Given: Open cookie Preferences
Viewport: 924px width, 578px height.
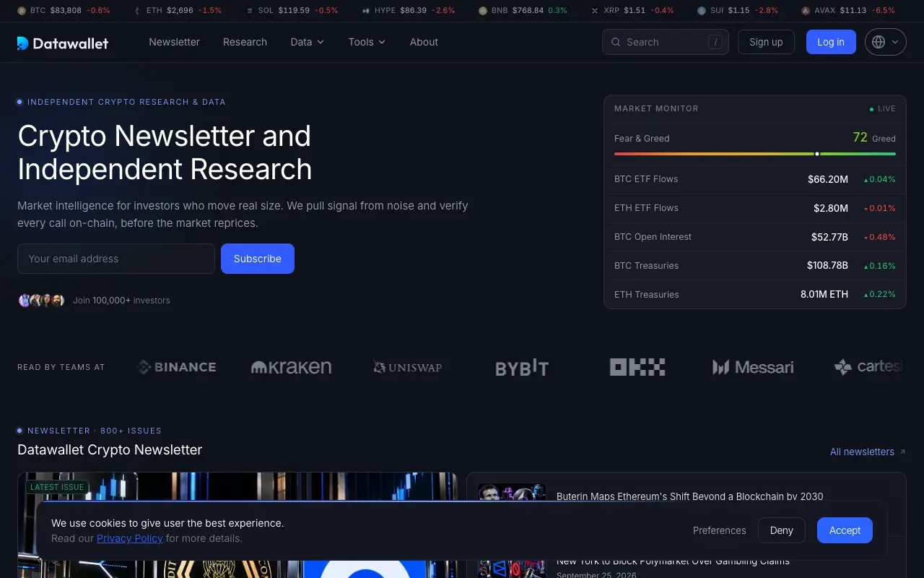Looking at the screenshot, I should (x=719, y=530).
